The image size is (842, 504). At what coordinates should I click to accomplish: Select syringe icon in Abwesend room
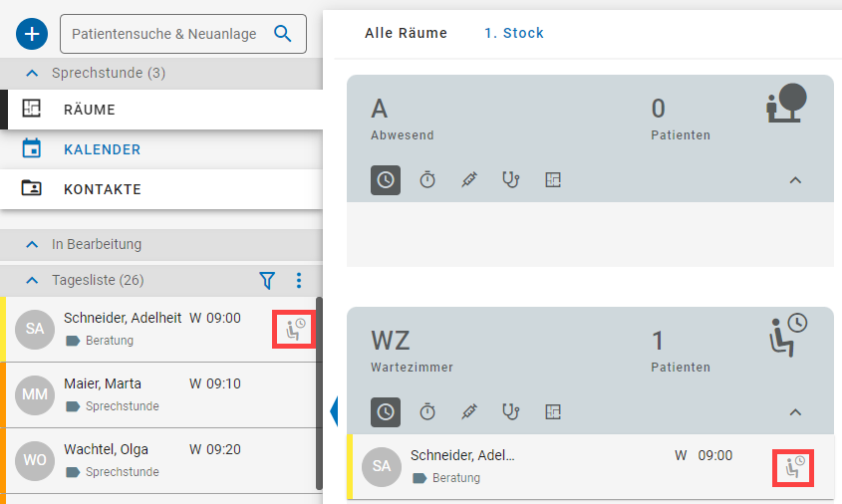point(469,180)
